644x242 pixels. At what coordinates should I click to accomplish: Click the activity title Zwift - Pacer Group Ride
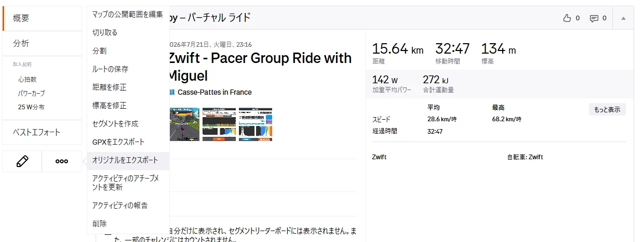[260, 67]
